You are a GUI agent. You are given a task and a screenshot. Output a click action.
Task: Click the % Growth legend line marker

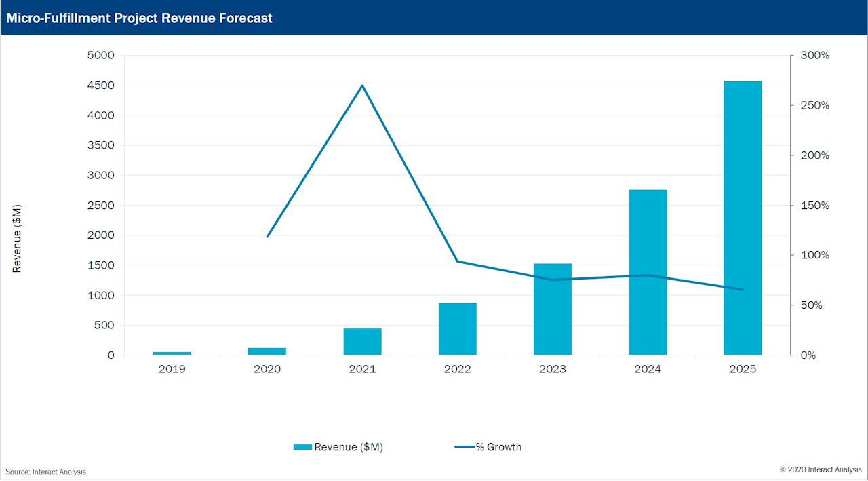(464, 447)
